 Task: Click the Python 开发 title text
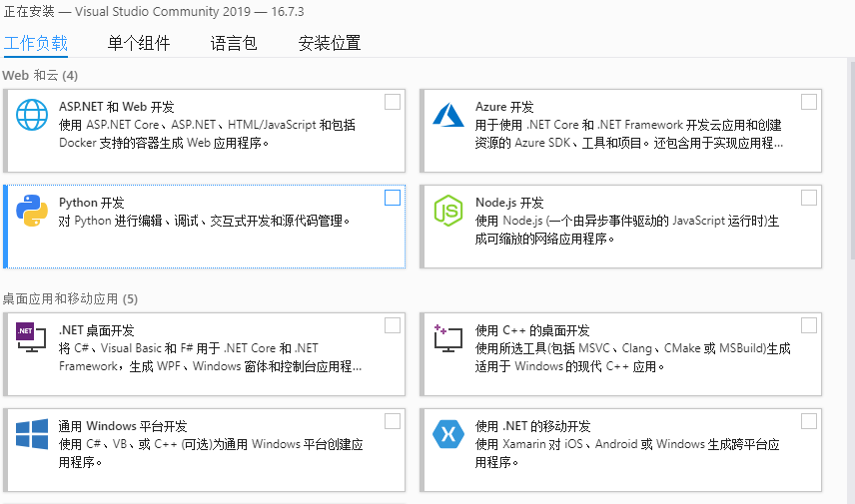(92, 203)
